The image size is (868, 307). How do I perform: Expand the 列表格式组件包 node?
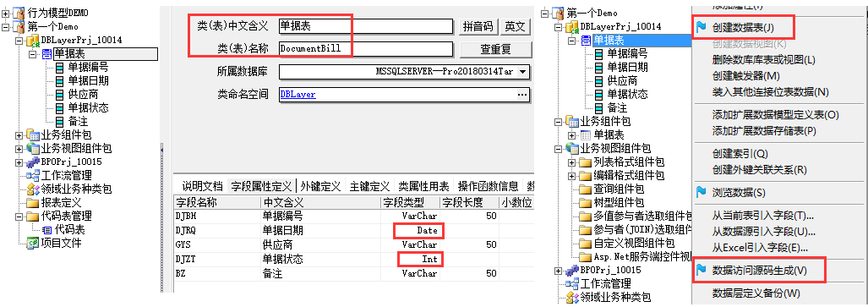(x=572, y=162)
